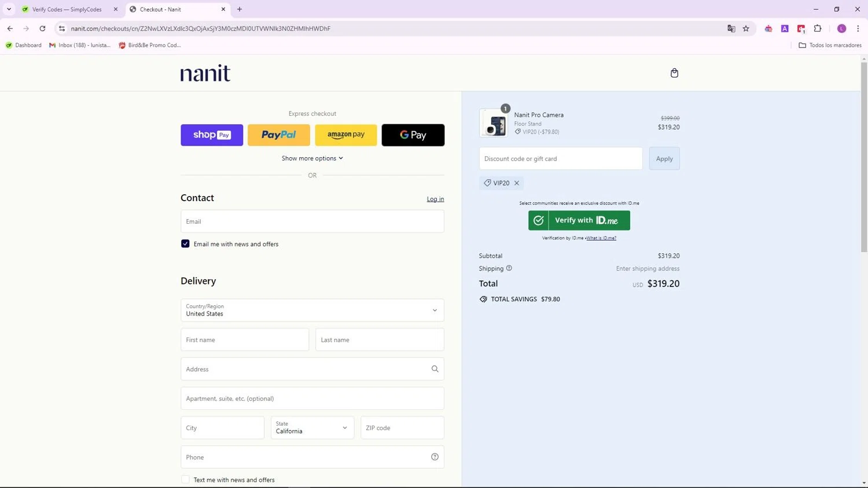
Task: Reload the page
Action: (42, 28)
